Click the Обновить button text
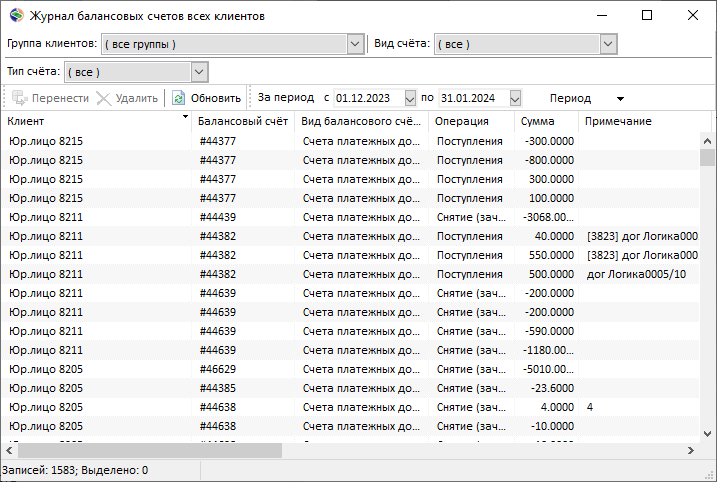Screen dimensions: 717x482 tap(215, 98)
